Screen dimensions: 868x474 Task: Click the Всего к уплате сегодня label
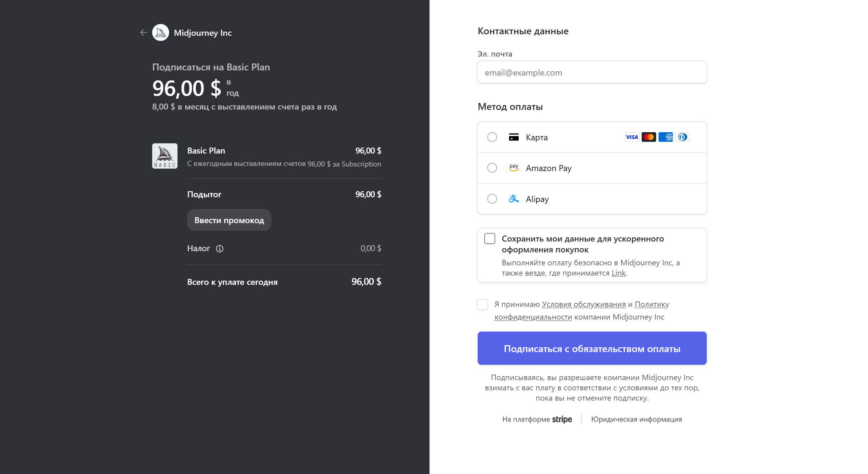[232, 282]
